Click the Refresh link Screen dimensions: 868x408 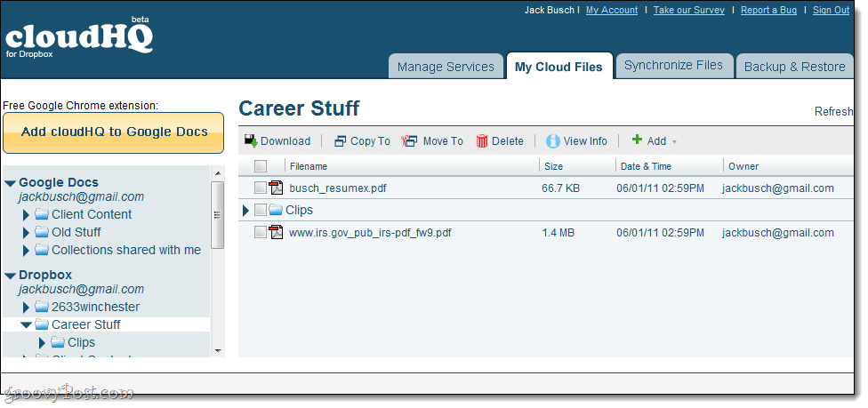(x=833, y=111)
